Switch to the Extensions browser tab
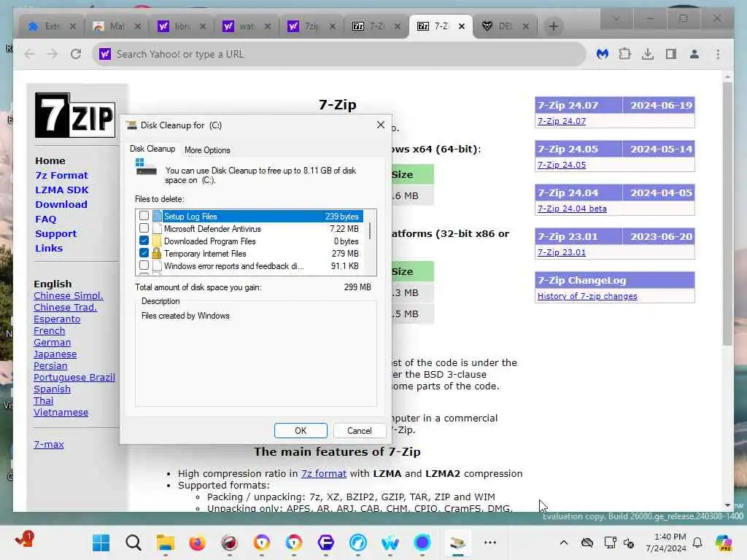Image resolution: width=747 pixels, height=560 pixels. [x=51, y=26]
